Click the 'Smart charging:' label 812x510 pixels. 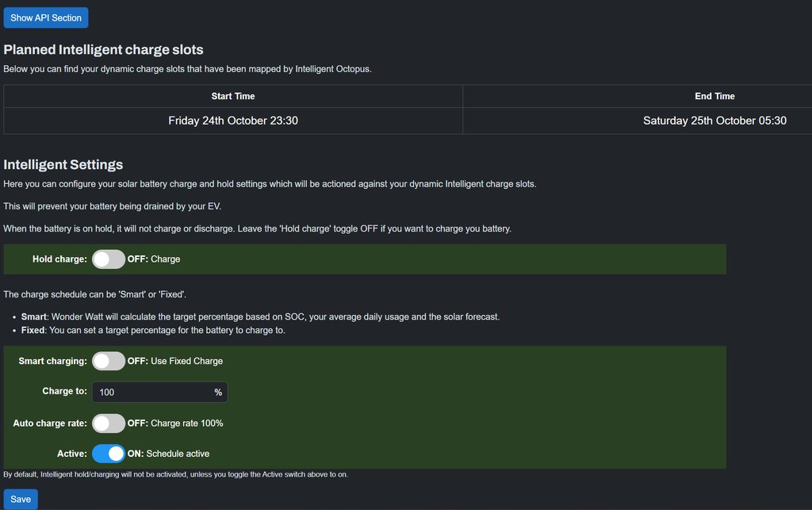coord(52,361)
